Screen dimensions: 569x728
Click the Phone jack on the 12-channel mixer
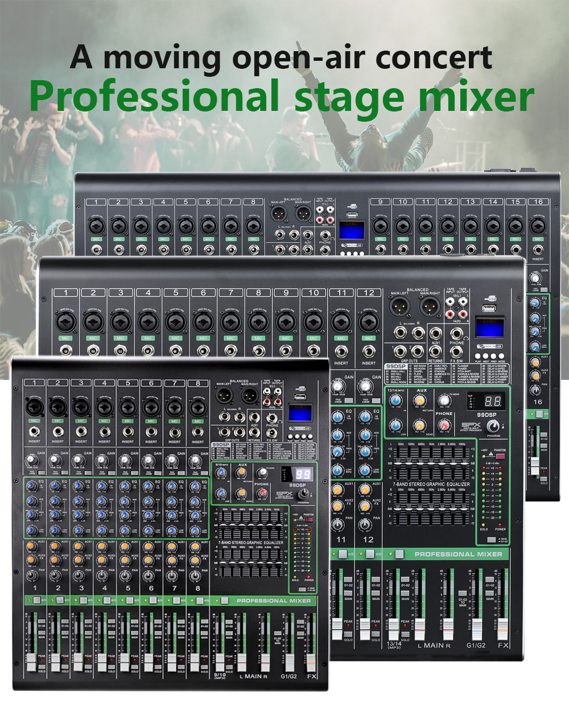[456, 334]
